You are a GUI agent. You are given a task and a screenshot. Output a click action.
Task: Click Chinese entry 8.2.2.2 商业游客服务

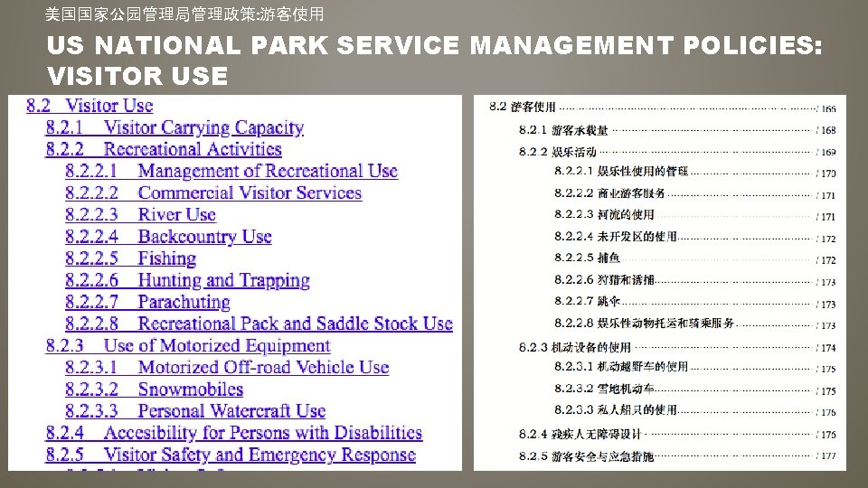pos(609,193)
